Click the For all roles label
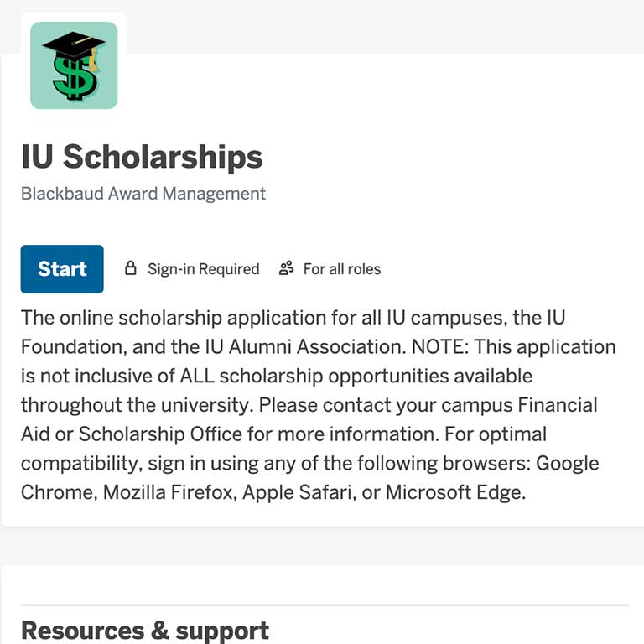 tap(341, 269)
